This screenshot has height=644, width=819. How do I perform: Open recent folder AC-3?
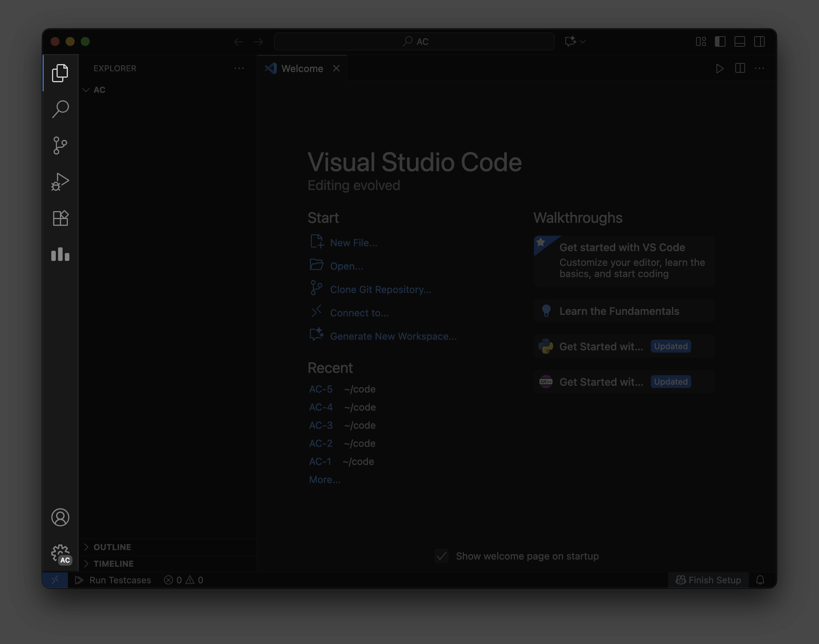pyautogui.click(x=321, y=425)
